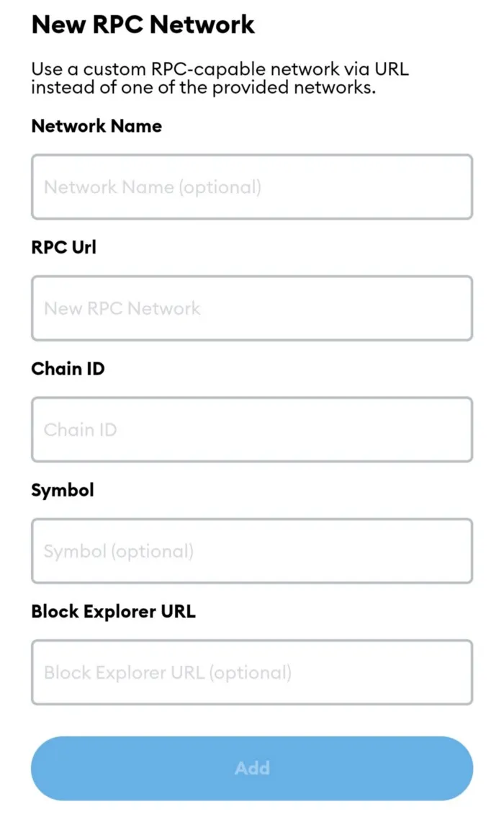Select the Chain ID heading text
Screen dimensions: 504x830
[68, 369]
